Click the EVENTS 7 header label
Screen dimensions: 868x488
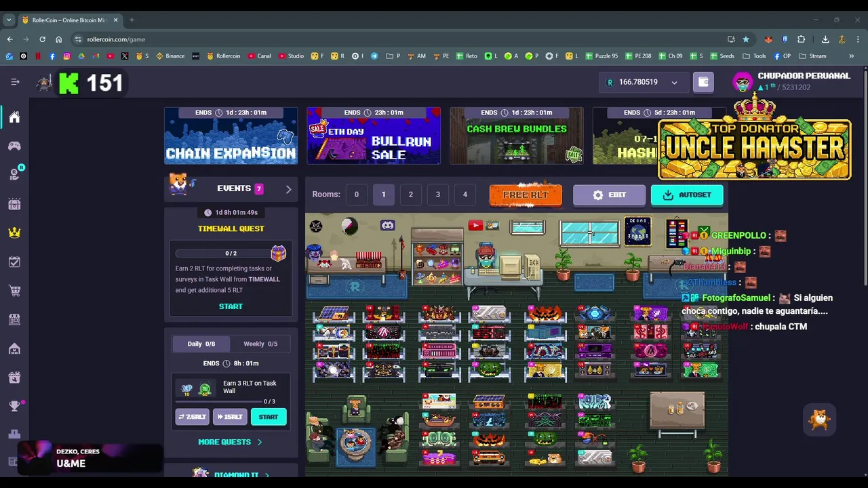(240, 188)
